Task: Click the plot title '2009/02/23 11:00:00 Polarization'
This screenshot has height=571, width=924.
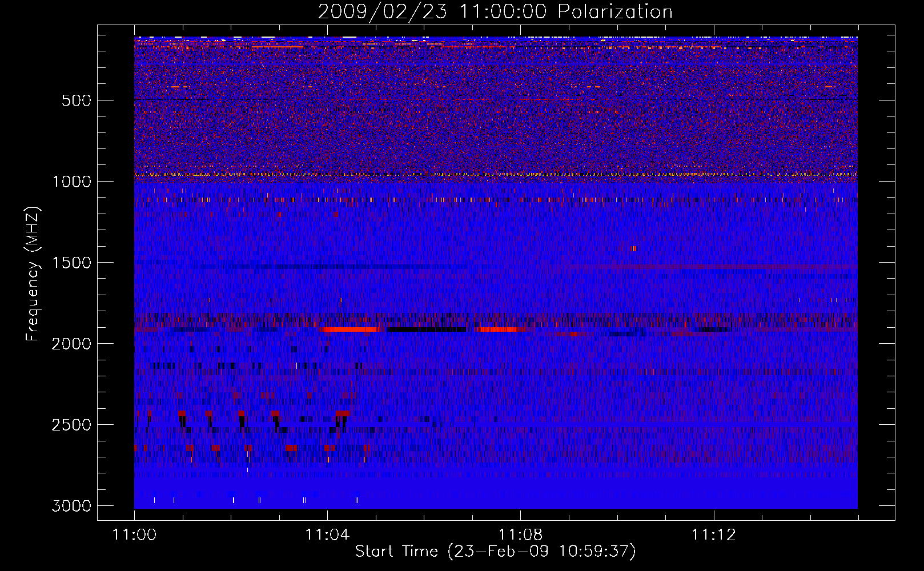Action: (x=495, y=11)
